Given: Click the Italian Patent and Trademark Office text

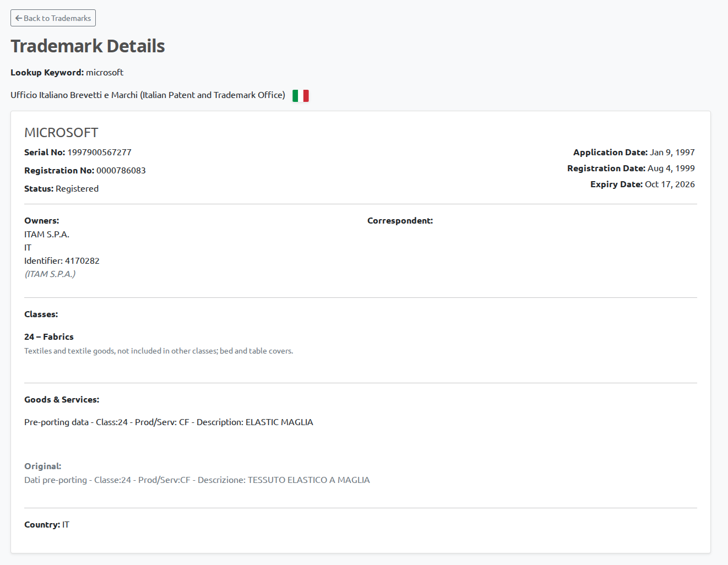Looking at the screenshot, I should point(148,95).
